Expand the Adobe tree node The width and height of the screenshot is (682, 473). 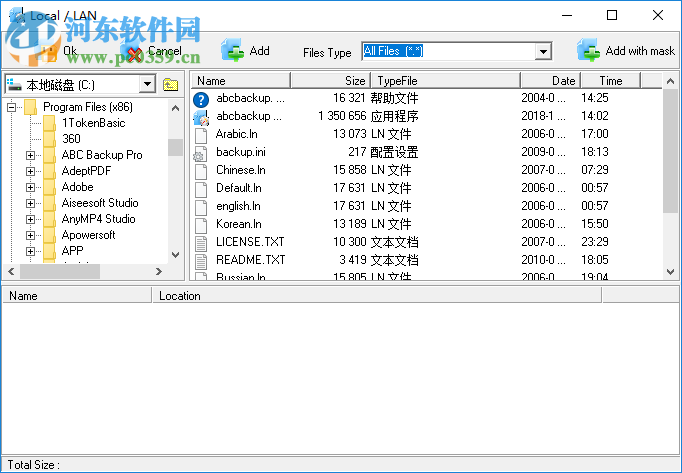tap(30, 188)
